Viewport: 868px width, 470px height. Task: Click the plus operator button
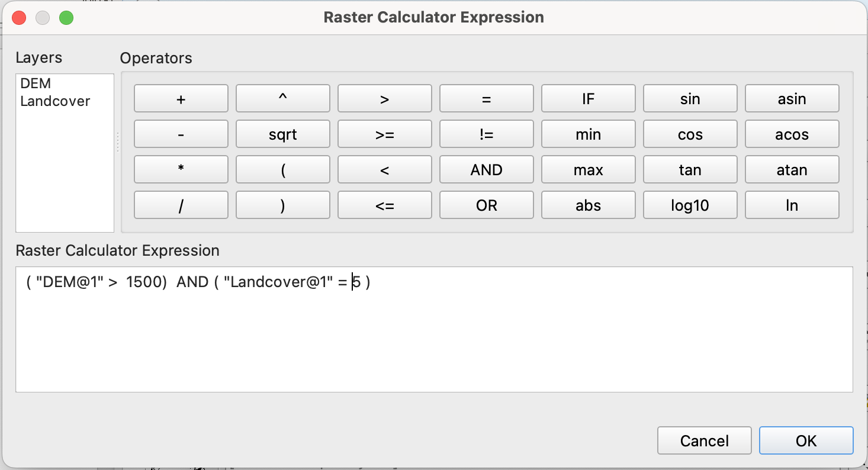(181, 99)
